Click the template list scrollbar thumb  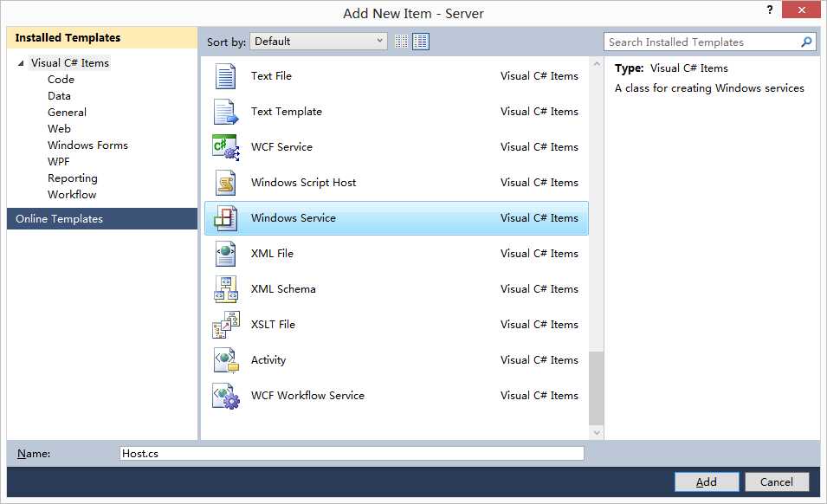596,389
